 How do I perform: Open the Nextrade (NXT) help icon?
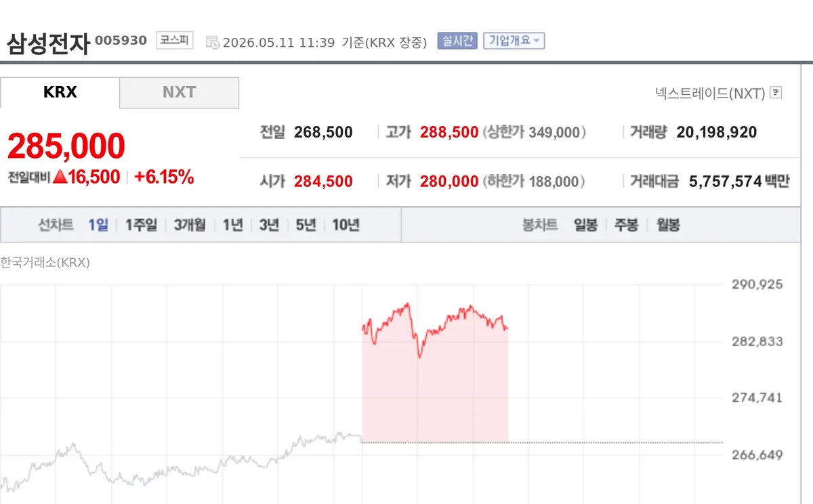pos(776,93)
